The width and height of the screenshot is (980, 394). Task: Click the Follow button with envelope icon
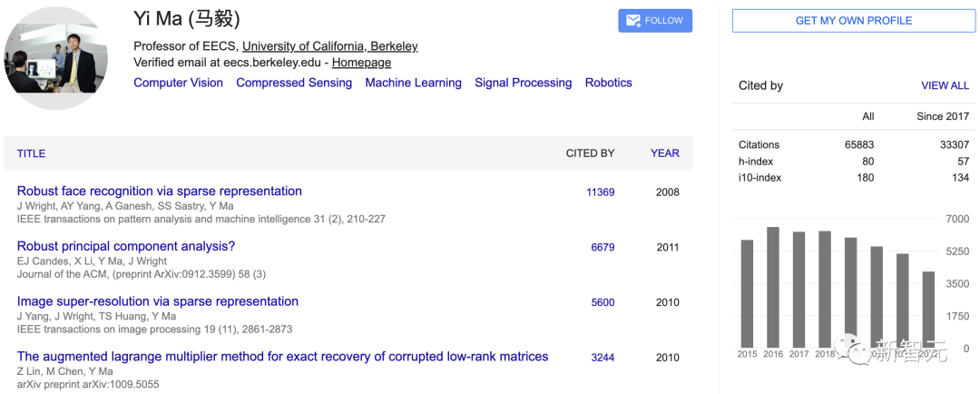point(655,21)
